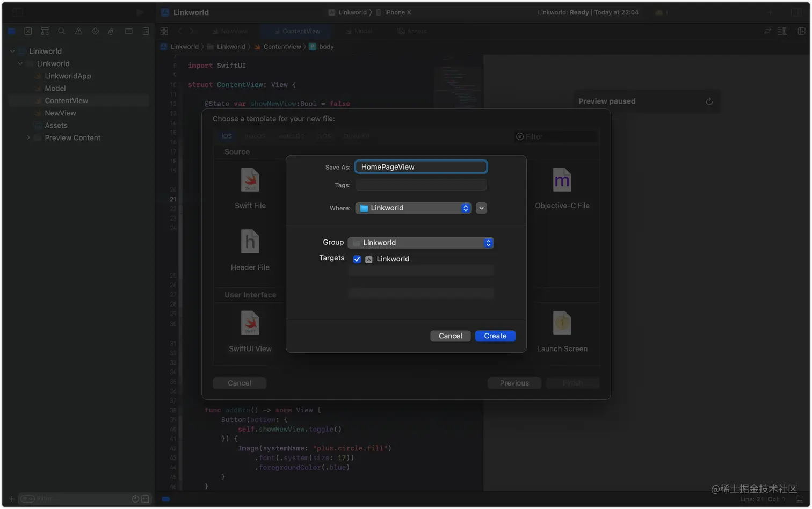This screenshot has height=509, width=812.
Task: Click the add plus icon in navigator bottom bar
Action: (x=12, y=499)
